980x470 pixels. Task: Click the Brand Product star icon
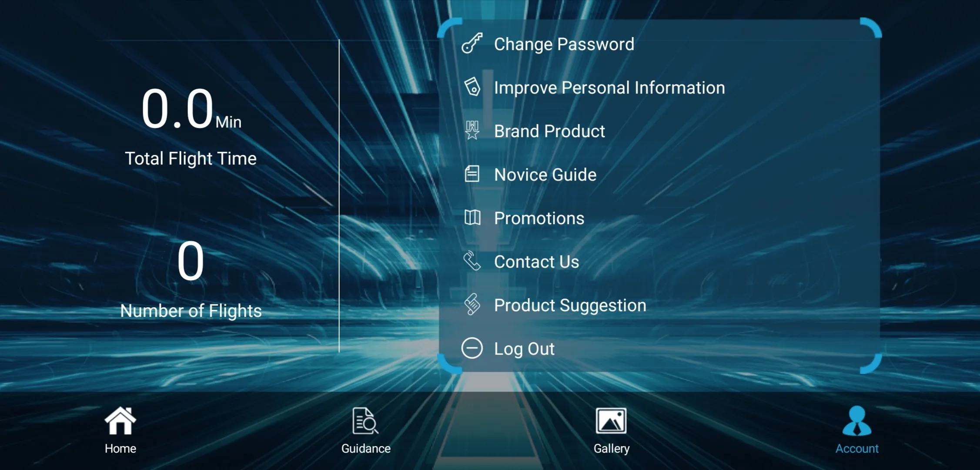[472, 131]
